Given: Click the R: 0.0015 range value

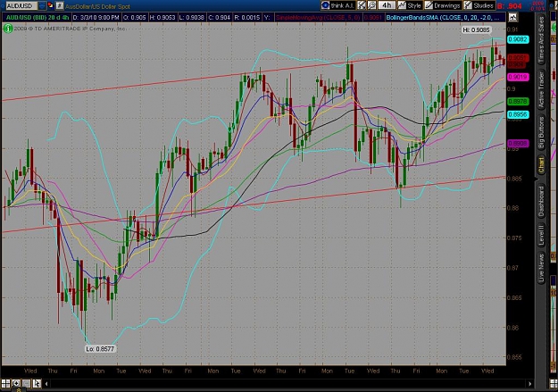Looking at the screenshot, I should pos(247,17).
